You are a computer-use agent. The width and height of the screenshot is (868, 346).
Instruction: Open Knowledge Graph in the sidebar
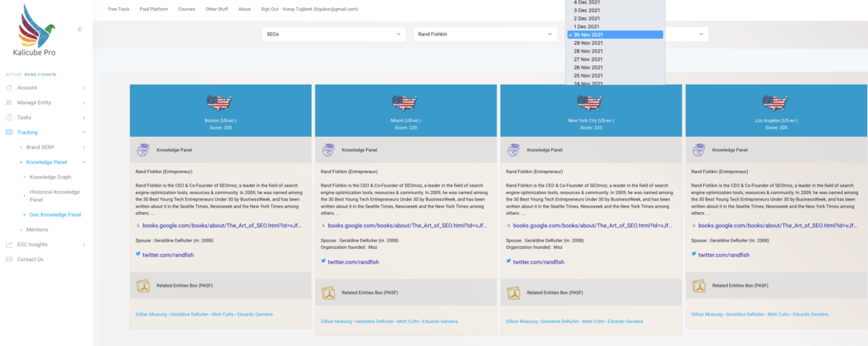[51, 177]
